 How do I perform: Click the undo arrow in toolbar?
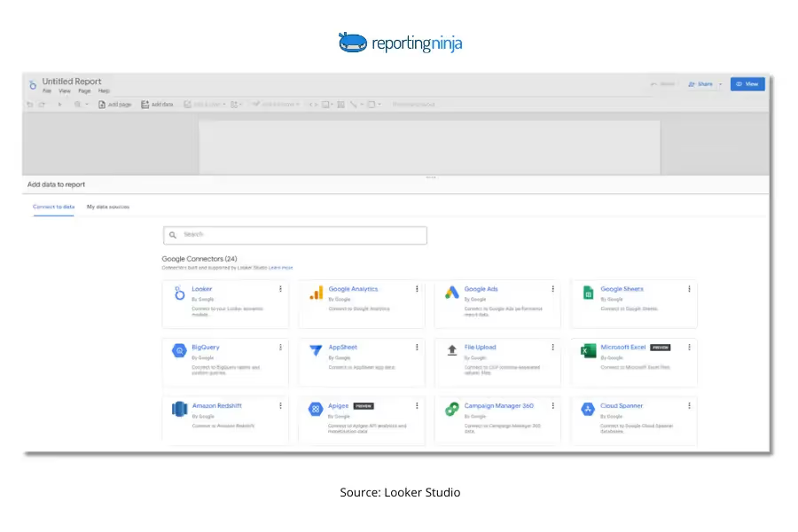29,105
